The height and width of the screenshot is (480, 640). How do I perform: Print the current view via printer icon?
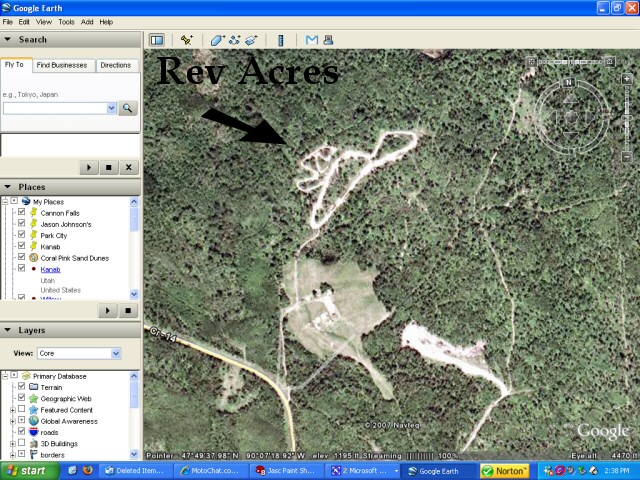coord(328,40)
